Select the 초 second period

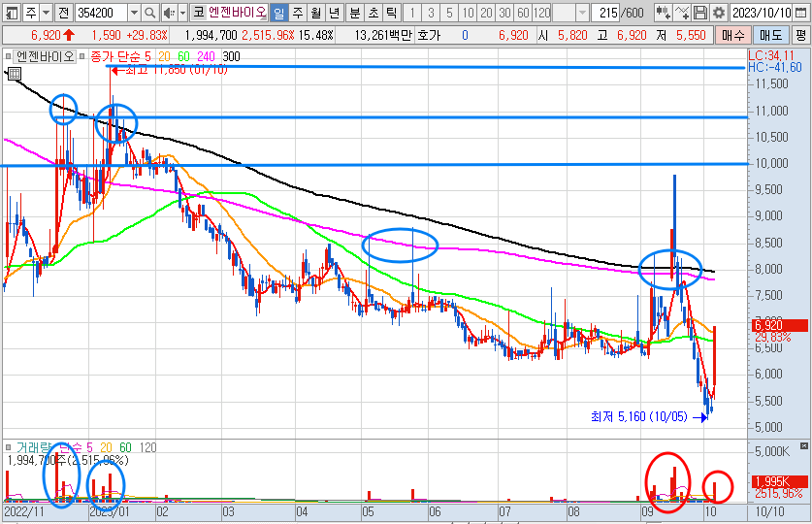click(x=374, y=13)
